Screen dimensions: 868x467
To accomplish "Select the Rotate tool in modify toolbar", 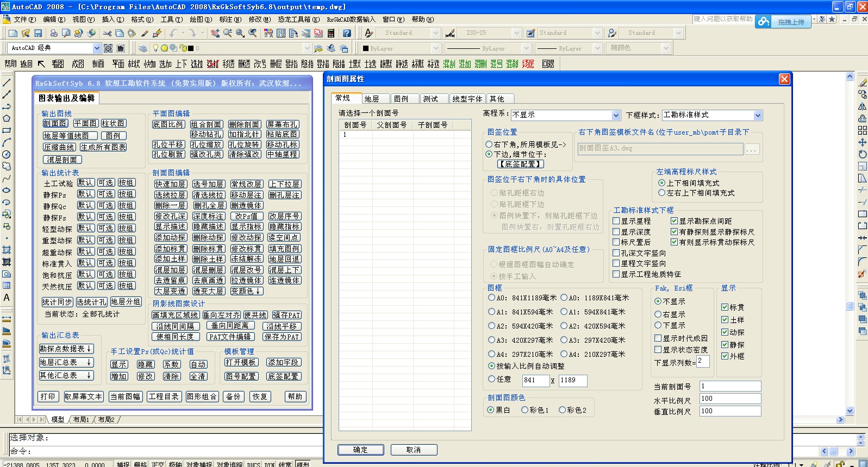I will pyautogui.click(x=862, y=154).
